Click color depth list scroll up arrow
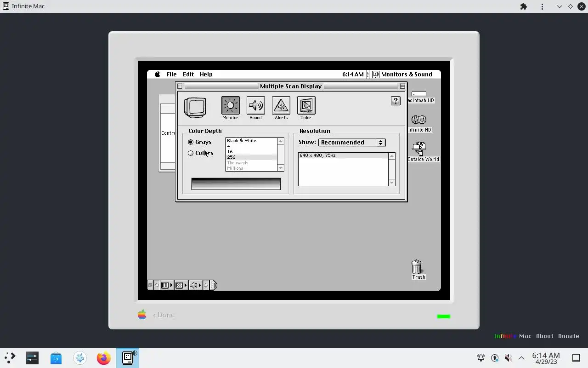The height and width of the screenshot is (368, 588). 281,141
